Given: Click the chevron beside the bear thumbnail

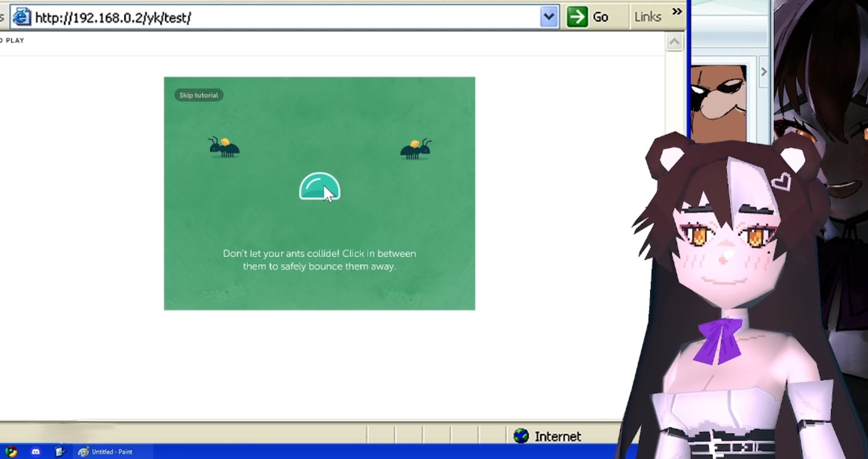Looking at the screenshot, I should point(764,72).
